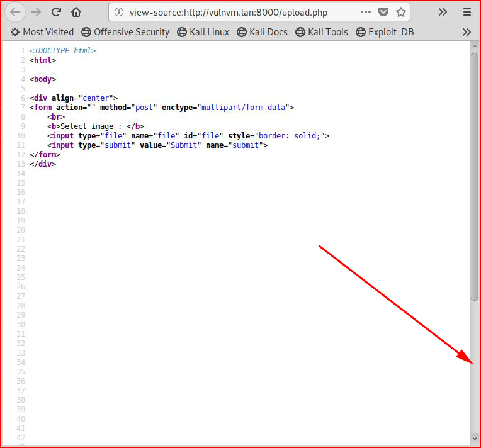Click scrollbar down arrow

point(475,439)
